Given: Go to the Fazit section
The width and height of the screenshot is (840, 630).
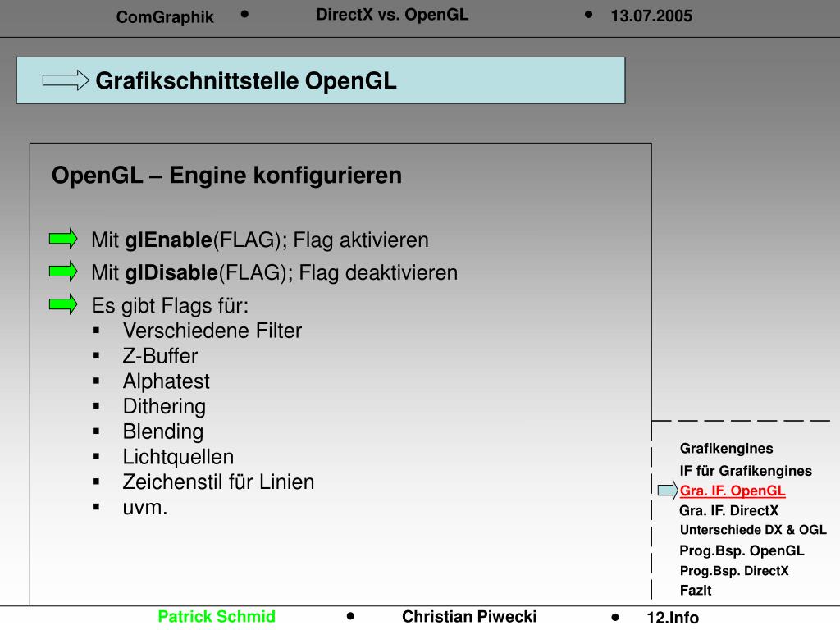Looking at the screenshot, I should pyautogui.click(x=696, y=591).
